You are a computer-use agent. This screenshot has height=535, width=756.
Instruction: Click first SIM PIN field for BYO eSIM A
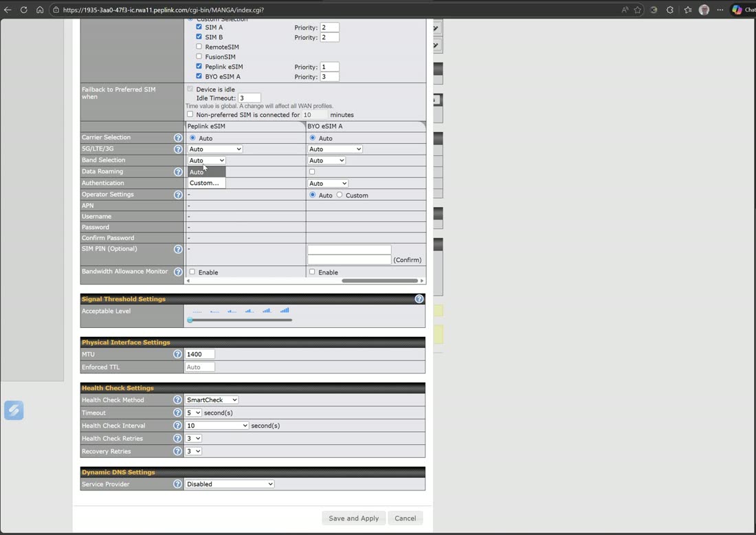(x=349, y=250)
